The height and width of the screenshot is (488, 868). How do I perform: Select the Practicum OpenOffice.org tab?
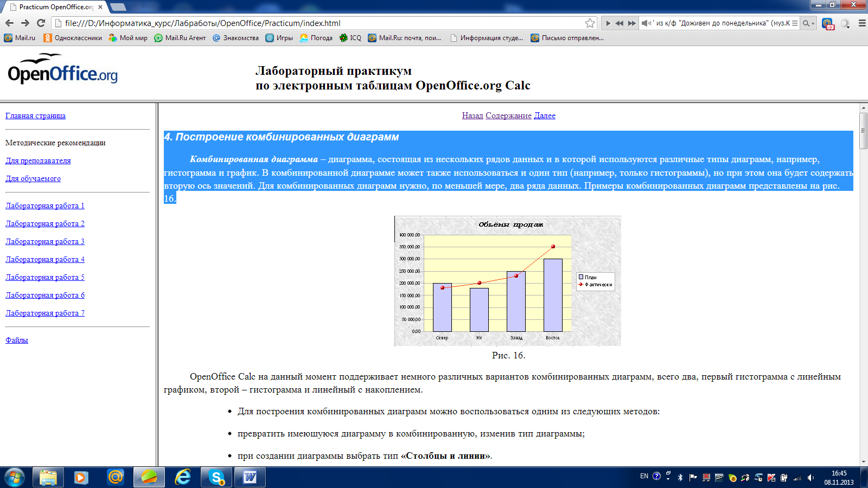pos(54,7)
